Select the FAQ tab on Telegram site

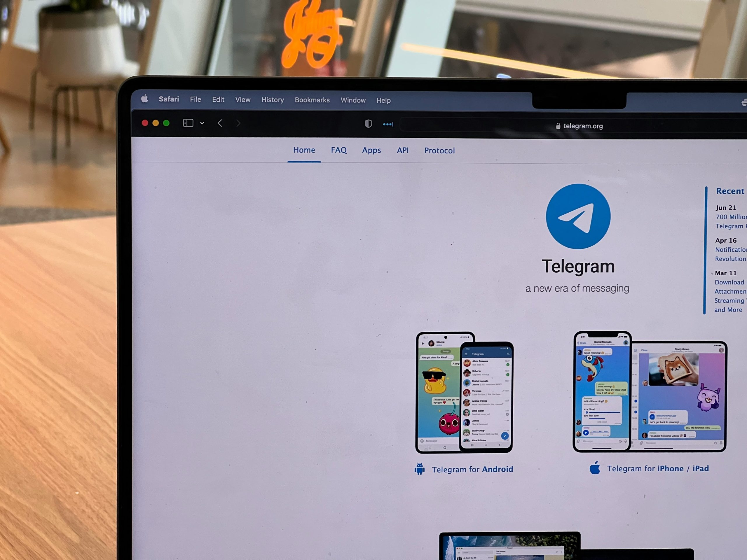338,150
